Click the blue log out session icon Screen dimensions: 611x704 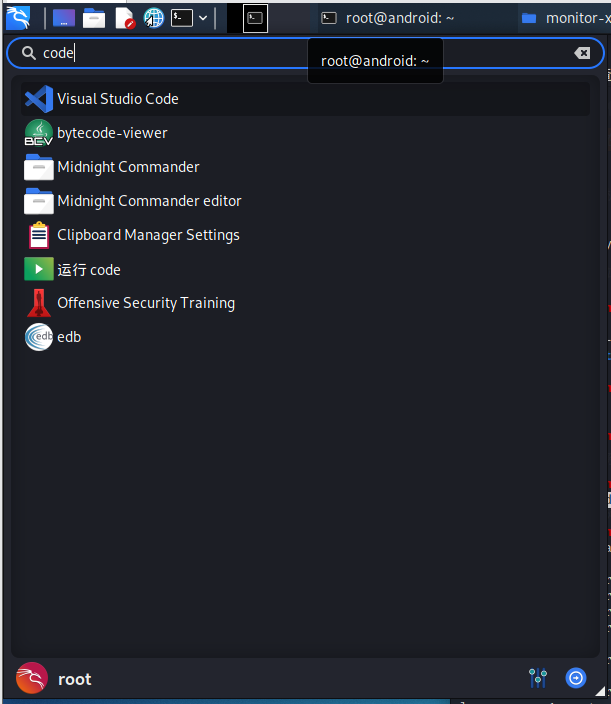576,678
